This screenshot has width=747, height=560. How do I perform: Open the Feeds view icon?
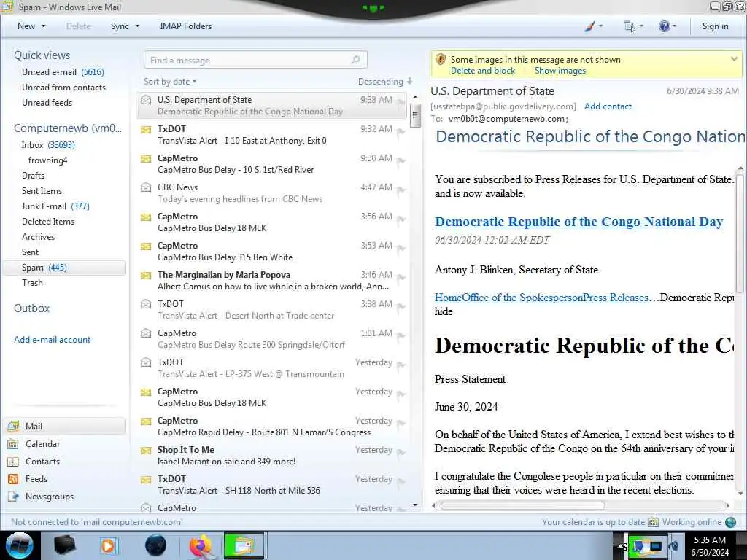(x=13, y=479)
